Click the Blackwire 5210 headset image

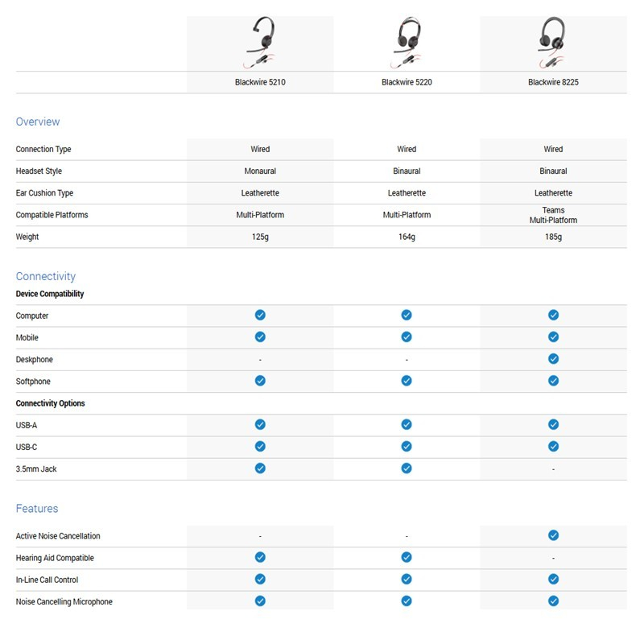point(260,43)
